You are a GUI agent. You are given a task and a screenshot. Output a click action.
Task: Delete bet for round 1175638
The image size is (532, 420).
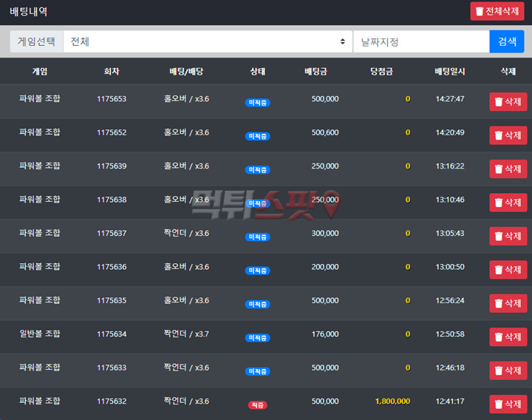tap(508, 203)
